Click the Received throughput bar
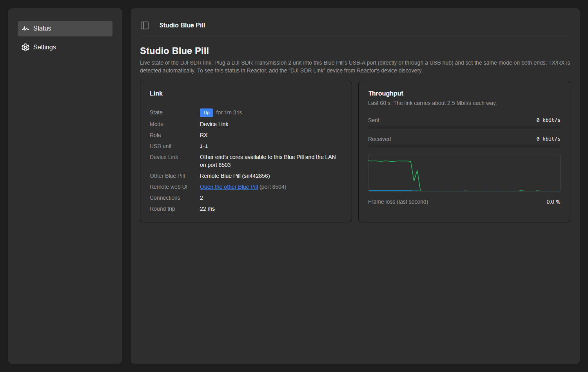 click(x=464, y=146)
